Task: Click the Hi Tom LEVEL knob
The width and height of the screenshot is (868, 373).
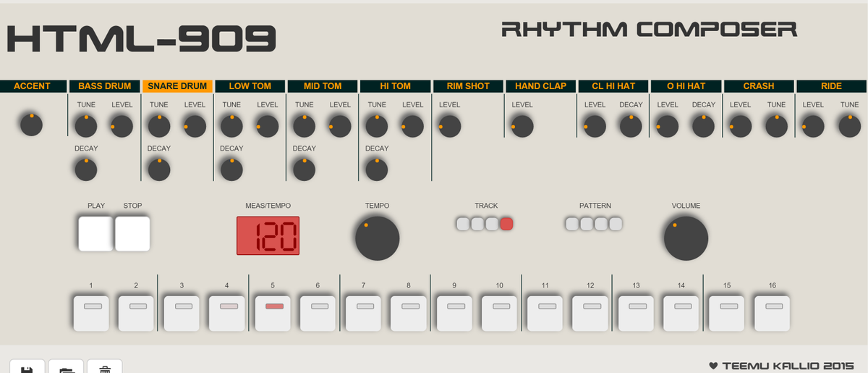Action: [x=412, y=127]
